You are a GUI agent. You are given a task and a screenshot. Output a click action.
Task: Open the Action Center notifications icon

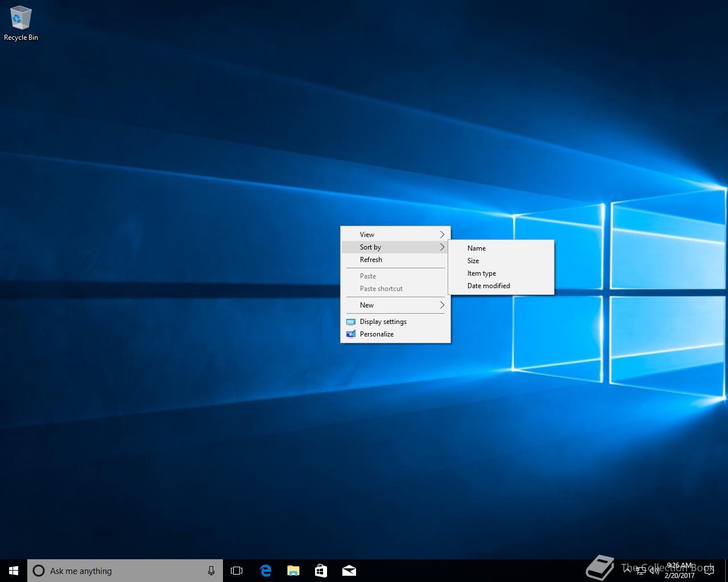pos(709,571)
